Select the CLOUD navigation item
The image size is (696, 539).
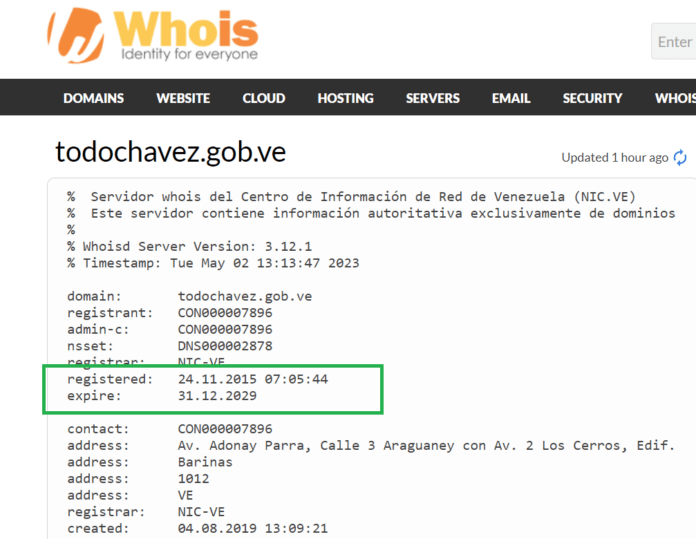(264, 98)
